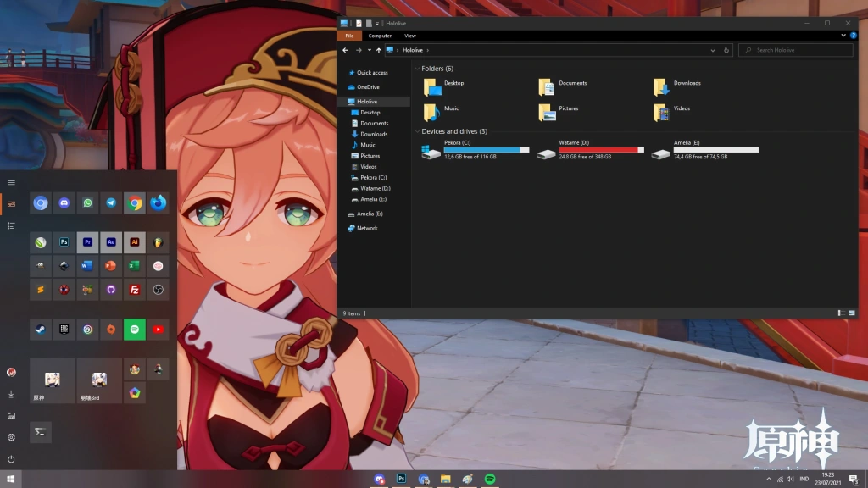The height and width of the screenshot is (488, 868).
Task: Open the PowerPoint tile
Action: 111,266
